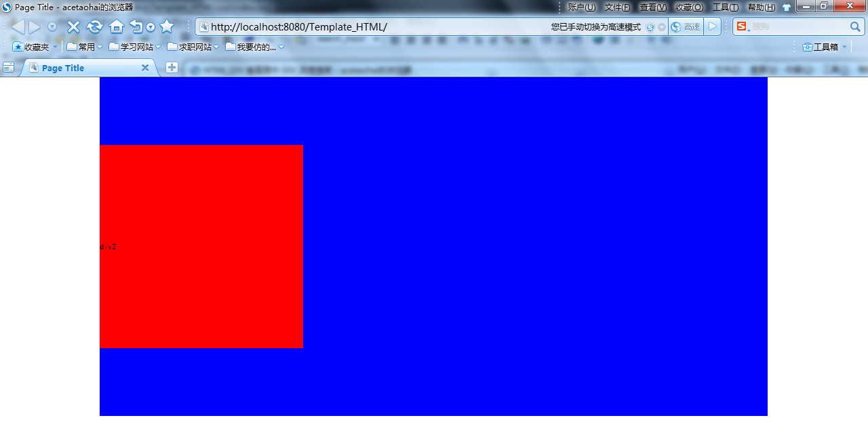
Task: Open the 收藏(O) menu
Action: pos(689,7)
